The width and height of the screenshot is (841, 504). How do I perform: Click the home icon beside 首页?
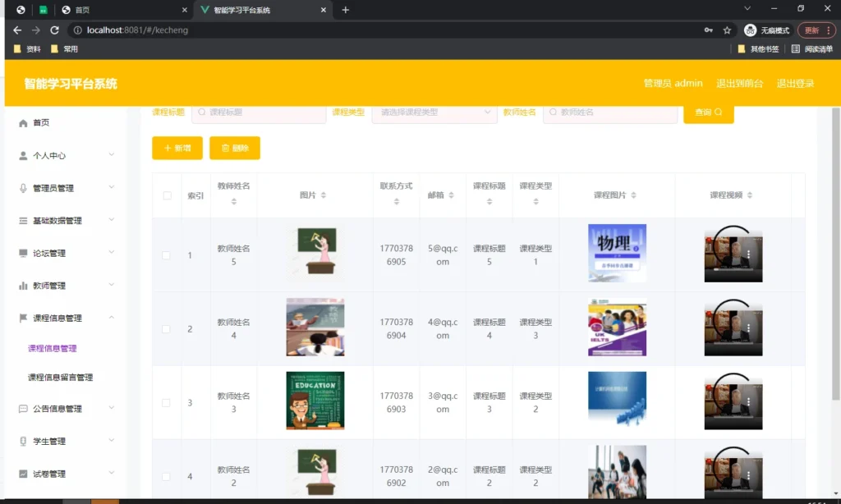pos(24,124)
